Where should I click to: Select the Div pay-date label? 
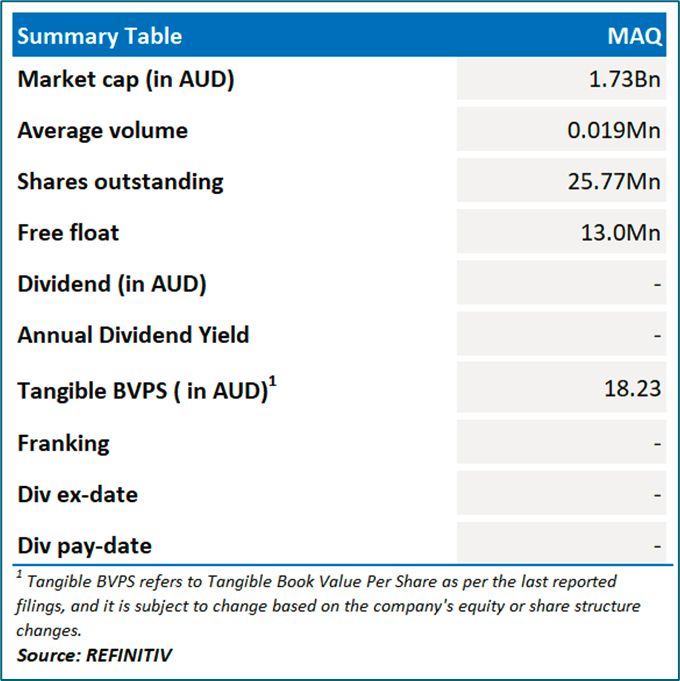pyautogui.click(x=84, y=546)
